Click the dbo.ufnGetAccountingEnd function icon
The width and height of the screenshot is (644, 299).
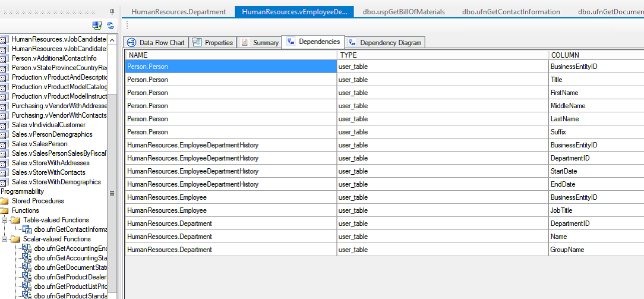27,248
